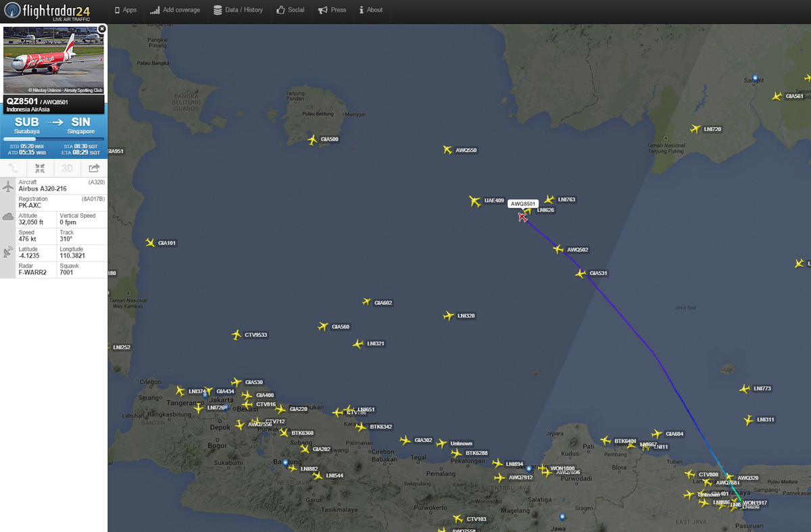This screenshot has height=532, width=811.
Task: Click the share flight arrow icon
Action: coord(94,168)
